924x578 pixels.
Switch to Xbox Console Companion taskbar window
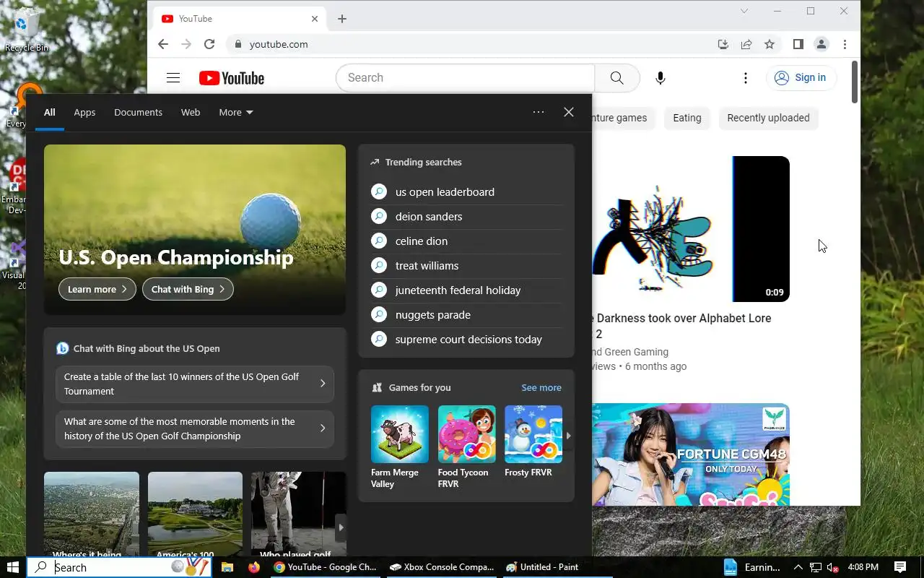tap(441, 567)
